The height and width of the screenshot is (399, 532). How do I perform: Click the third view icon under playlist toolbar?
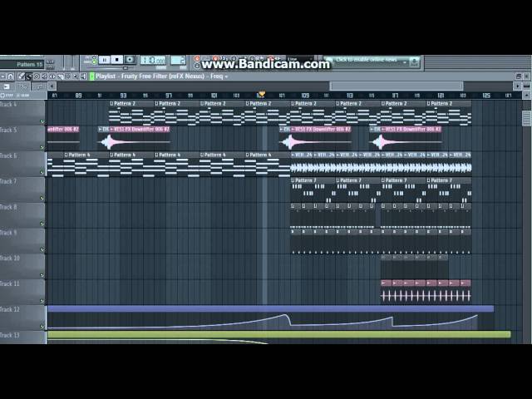pos(39,86)
